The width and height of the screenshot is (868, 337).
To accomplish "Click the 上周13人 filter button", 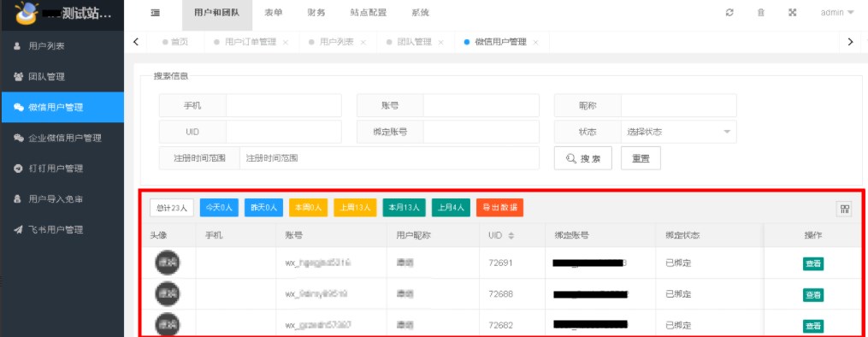I will pyautogui.click(x=355, y=208).
